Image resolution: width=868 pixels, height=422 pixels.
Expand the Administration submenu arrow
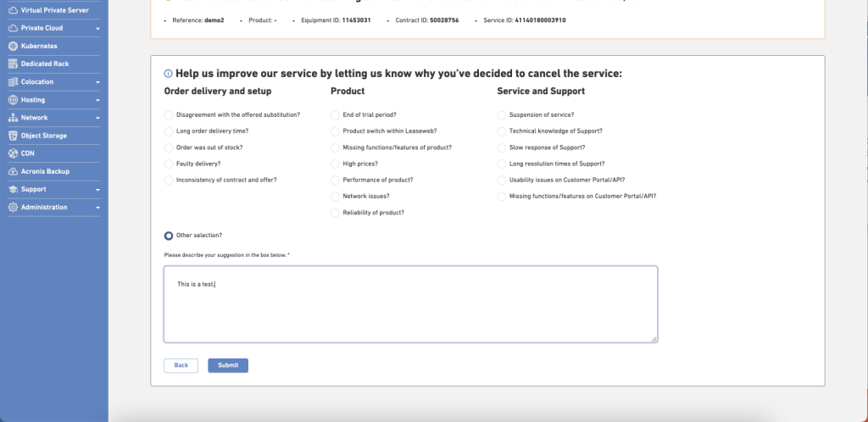click(98, 208)
